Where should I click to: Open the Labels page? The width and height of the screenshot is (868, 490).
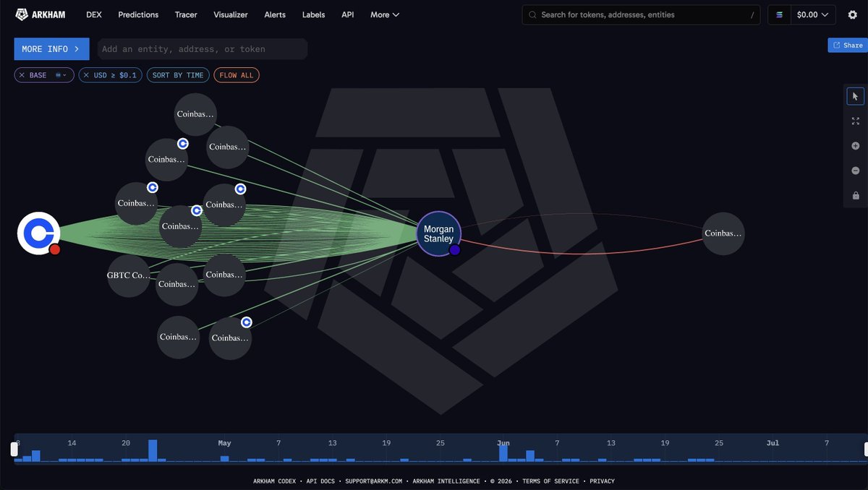point(313,14)
